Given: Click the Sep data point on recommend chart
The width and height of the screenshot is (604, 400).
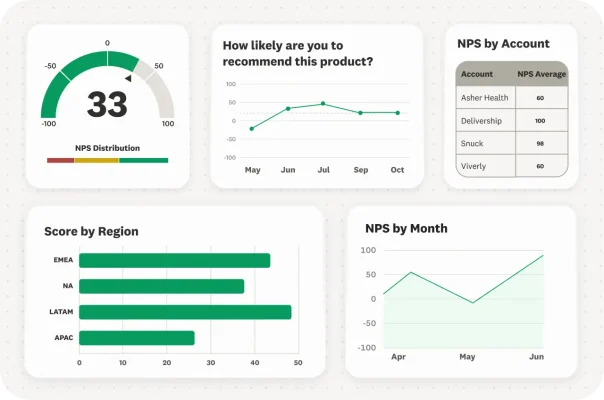Looking at the screenshot, I should pos(360,113).
